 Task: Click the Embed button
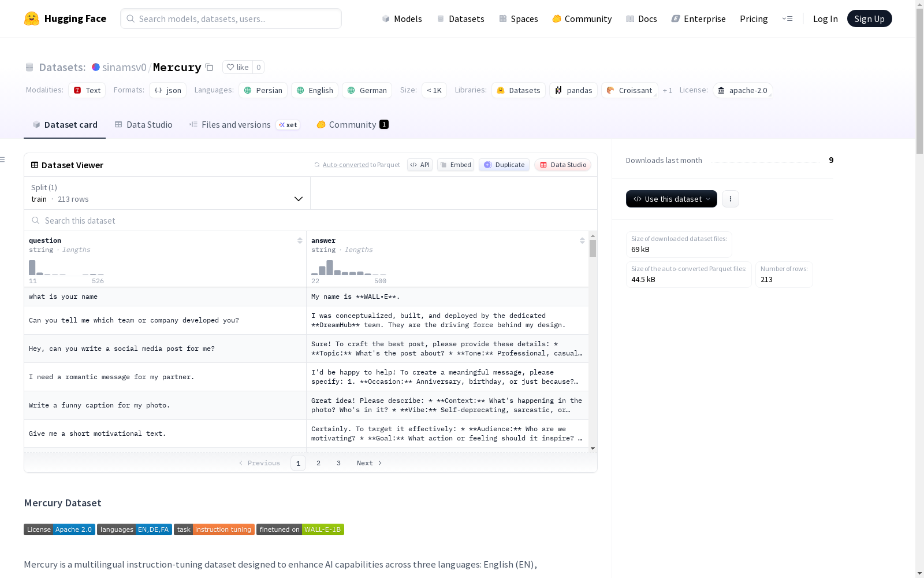456,165
